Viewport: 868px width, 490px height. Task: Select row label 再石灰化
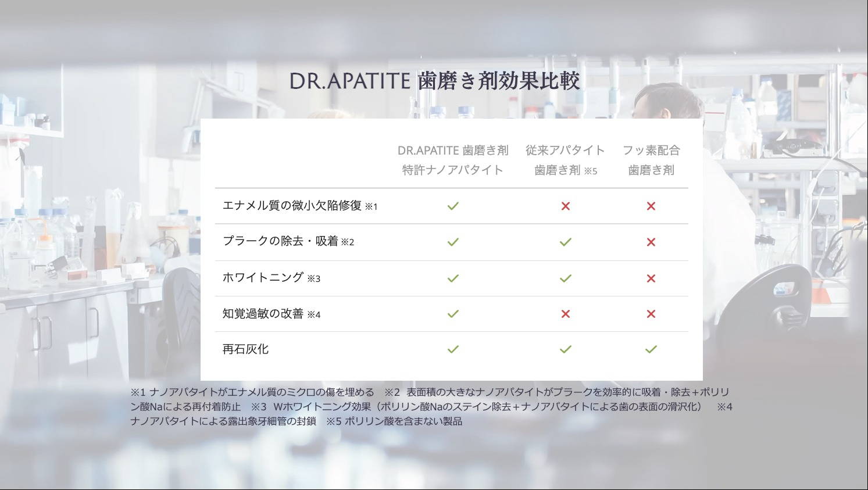pyautogui.click(x=245, y=349)
